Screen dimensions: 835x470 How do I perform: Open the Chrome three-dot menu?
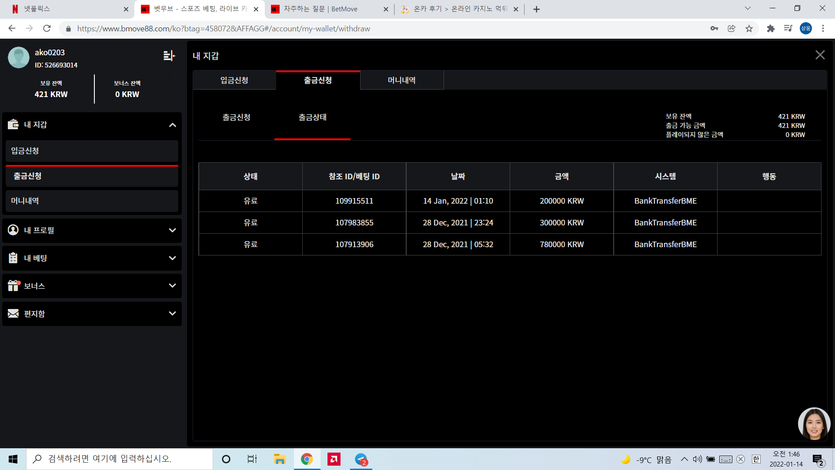coord(823,29)
